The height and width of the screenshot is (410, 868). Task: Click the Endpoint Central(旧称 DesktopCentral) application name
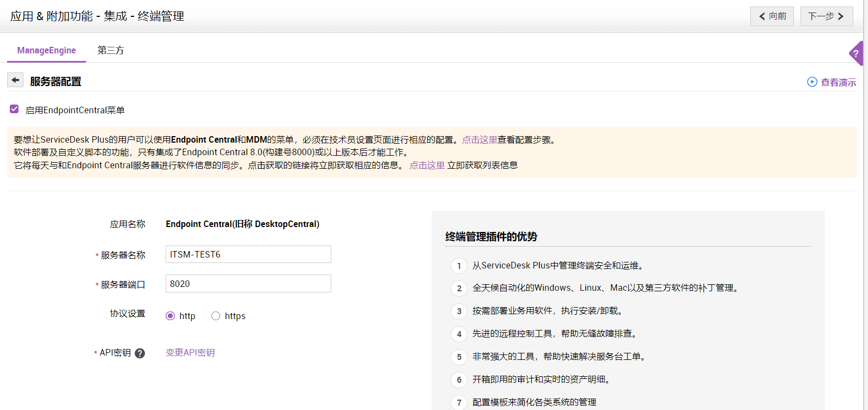point(242,224)
